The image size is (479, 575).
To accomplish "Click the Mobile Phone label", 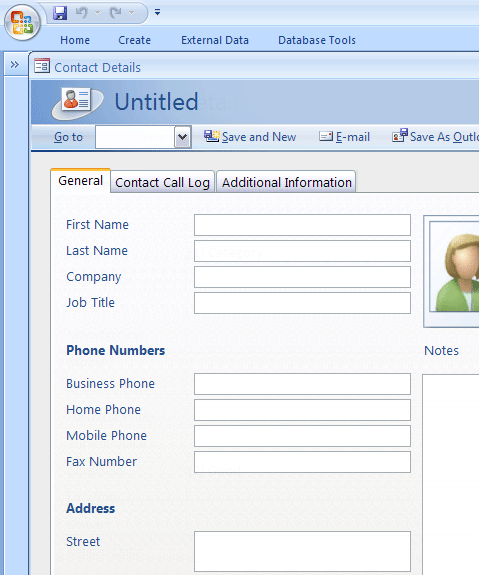I will 106,436.
